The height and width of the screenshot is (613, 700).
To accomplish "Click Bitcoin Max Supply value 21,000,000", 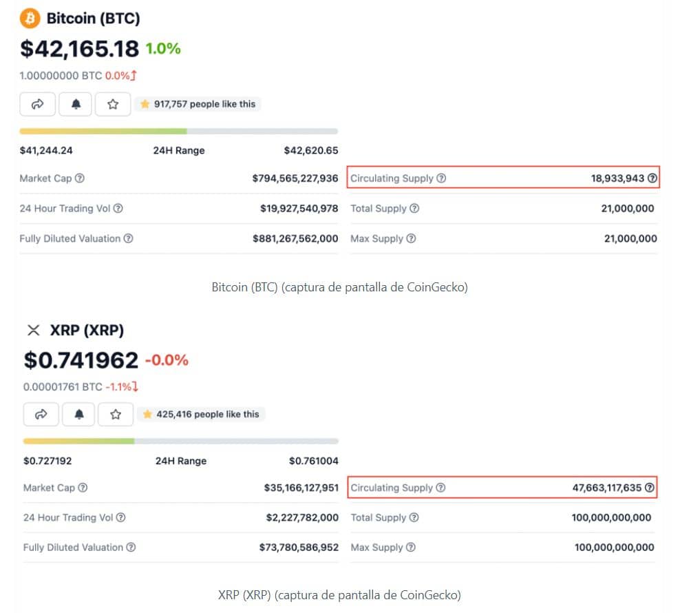I will click(630, 238).
